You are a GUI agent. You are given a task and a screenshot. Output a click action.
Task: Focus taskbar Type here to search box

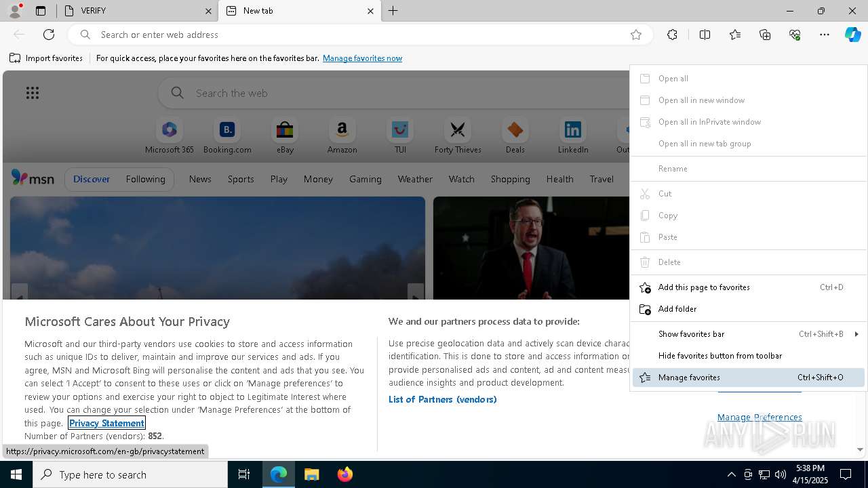[x=130, y=474]
